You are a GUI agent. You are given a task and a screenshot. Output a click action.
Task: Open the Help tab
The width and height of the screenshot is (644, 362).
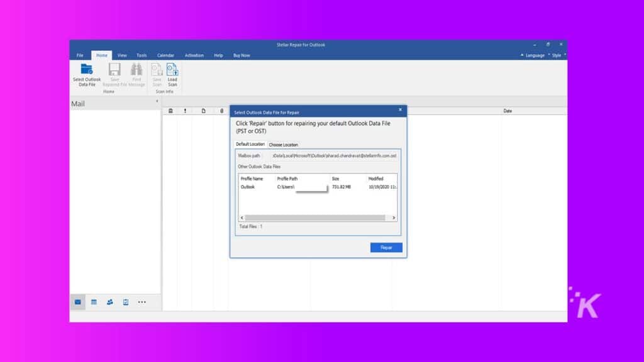coord(218,55)
